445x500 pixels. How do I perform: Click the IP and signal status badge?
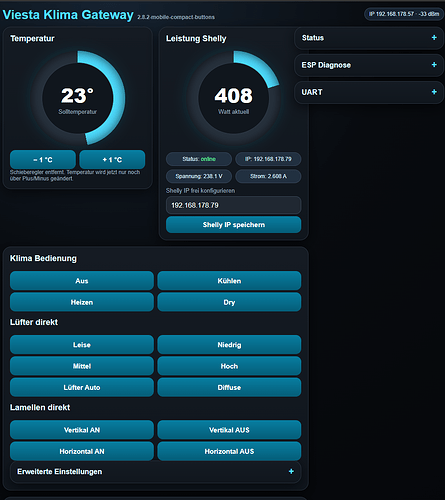[x=404, y=14]
